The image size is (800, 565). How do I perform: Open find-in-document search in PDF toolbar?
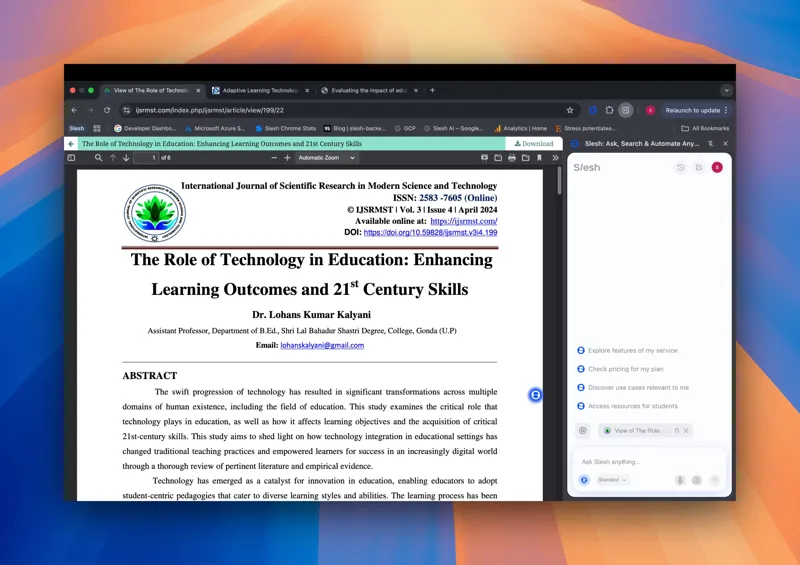click(98, 158)
